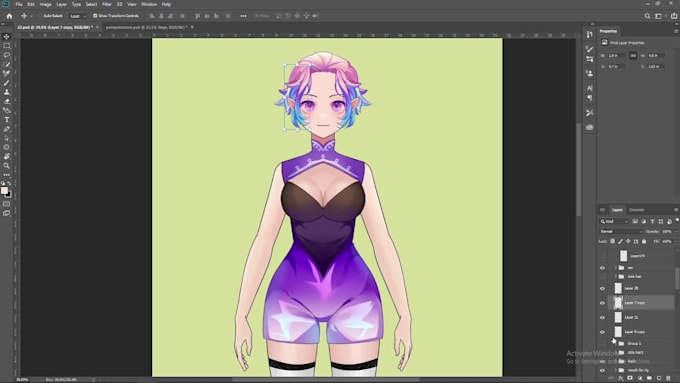Open the Layers panel flyout menu
The image size is (680, 383).
(676, 210)
